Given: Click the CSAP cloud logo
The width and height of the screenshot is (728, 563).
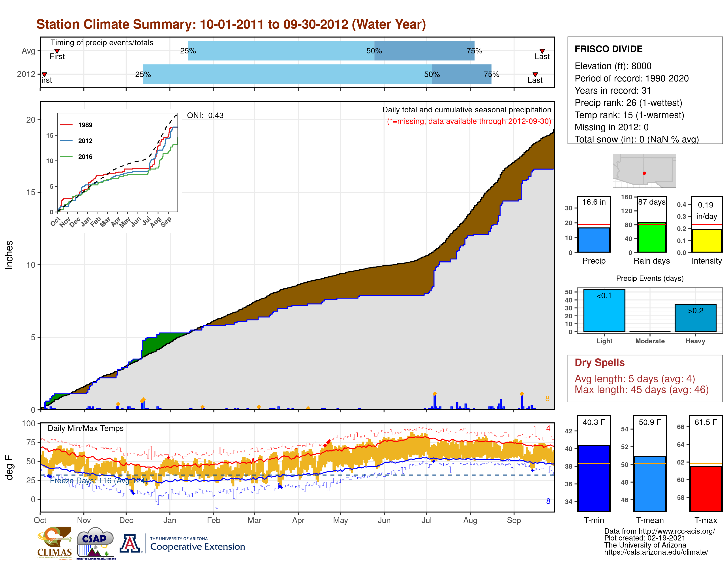Looking at the screenshot, I should 96,543.
